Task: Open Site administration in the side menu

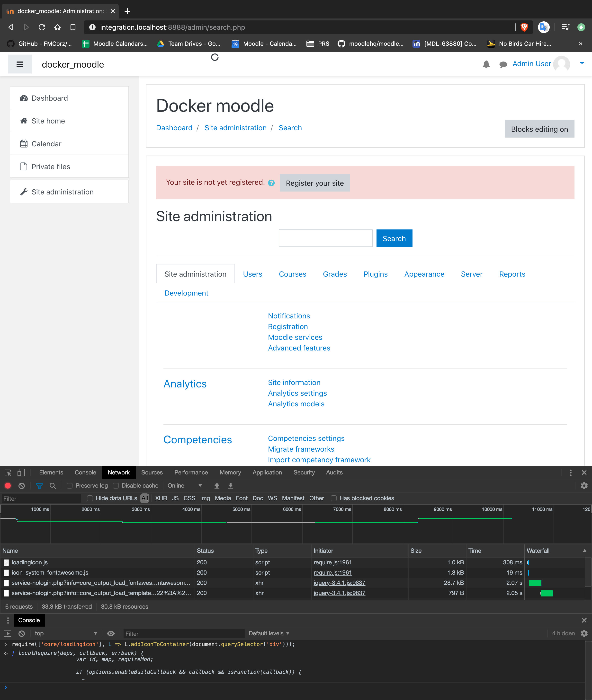Action: tap(69, 192)
